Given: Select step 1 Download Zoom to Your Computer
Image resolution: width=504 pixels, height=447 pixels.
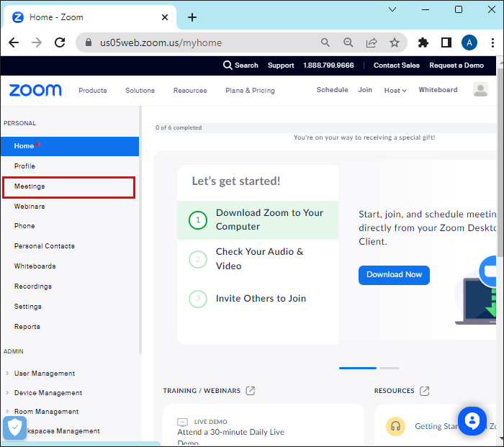Looking at the screenshot, I should pyautogui.click(x=258, y=220).
